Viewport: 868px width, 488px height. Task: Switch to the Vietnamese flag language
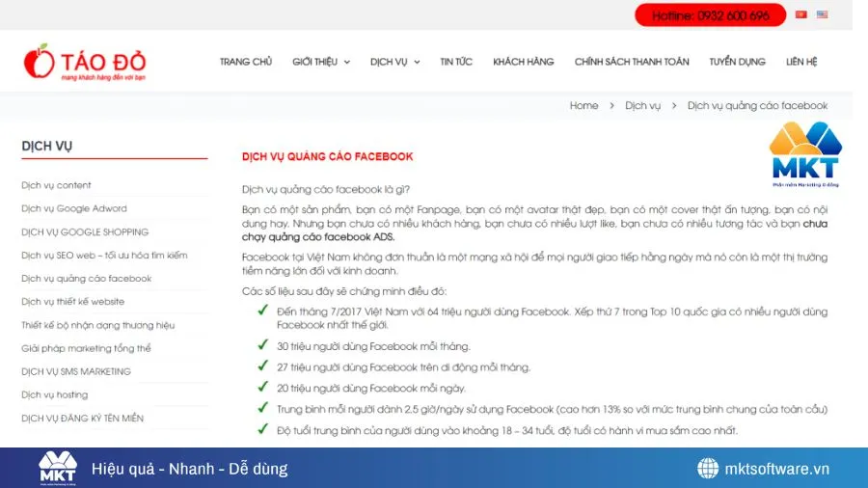801,14
